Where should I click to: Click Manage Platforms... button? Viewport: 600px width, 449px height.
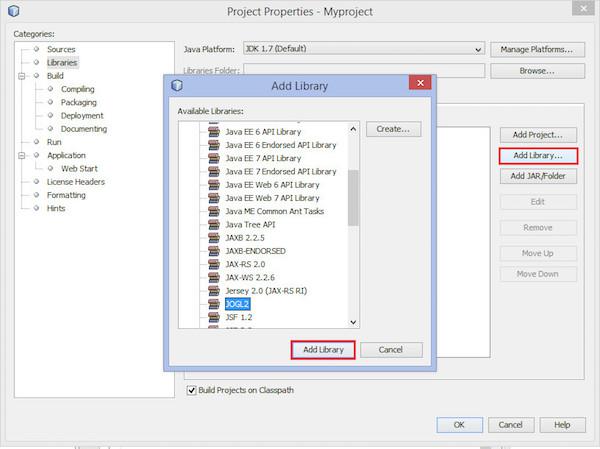(537, 49)
